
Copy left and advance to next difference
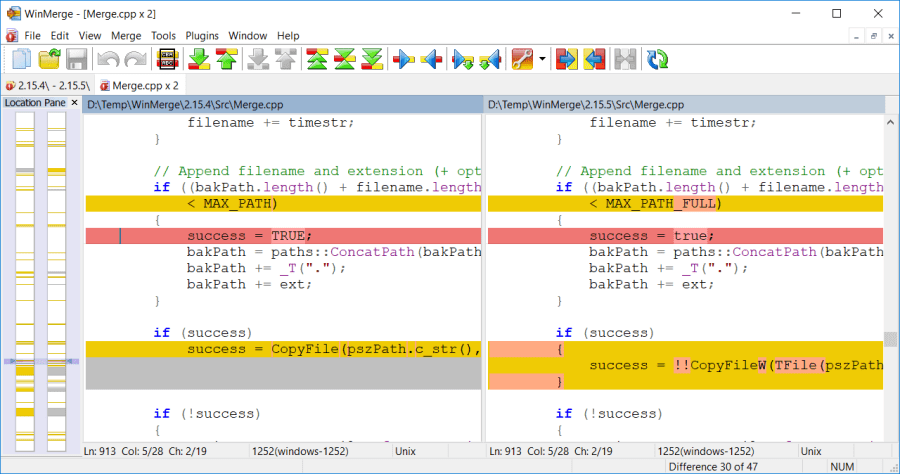[490, 60]
